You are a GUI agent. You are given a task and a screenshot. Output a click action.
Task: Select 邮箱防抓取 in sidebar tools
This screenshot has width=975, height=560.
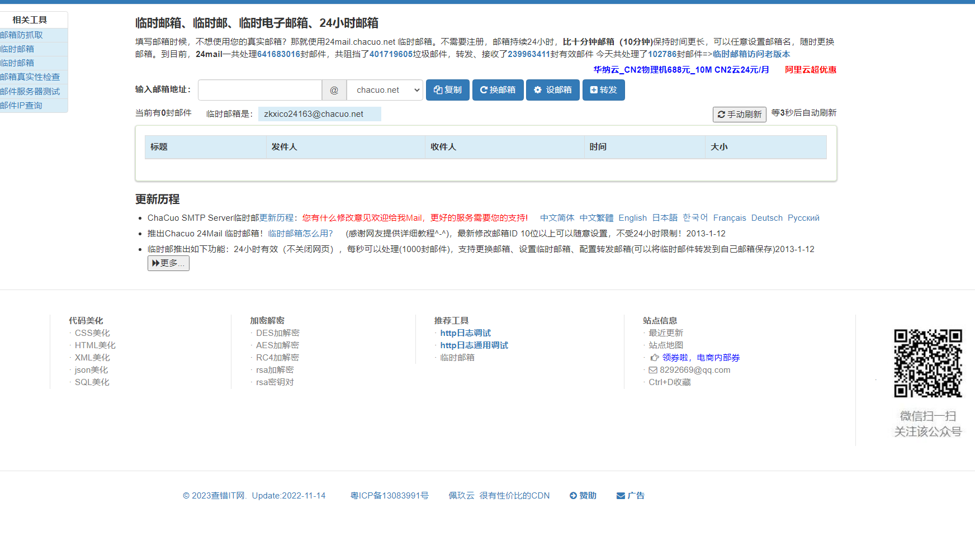22,35
